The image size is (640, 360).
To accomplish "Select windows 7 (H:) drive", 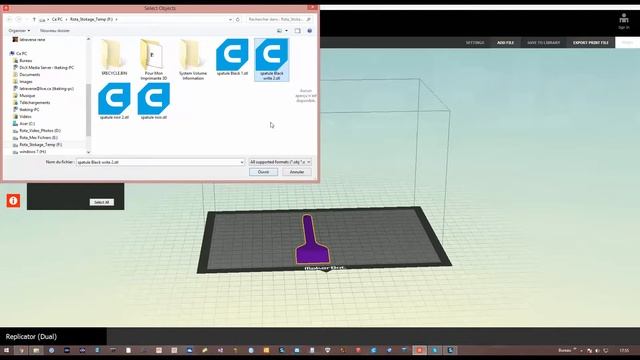I will 32,151.
